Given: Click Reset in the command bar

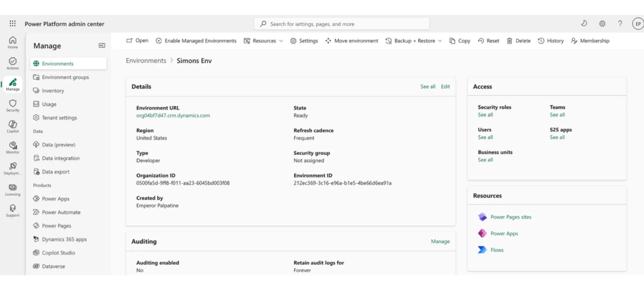Looking at the screenshot, I should pos(488,41).
